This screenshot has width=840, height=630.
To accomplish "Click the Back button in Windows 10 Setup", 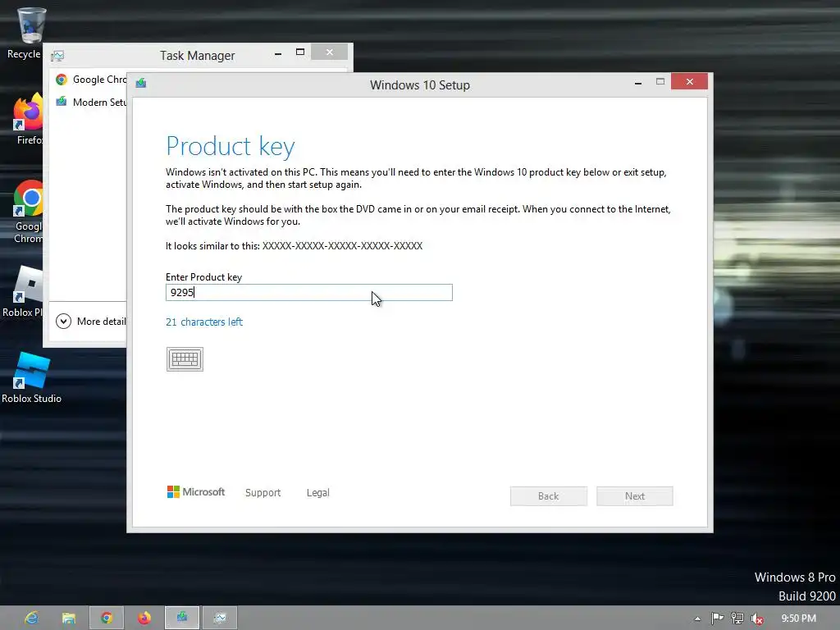I will pos(549,496).
